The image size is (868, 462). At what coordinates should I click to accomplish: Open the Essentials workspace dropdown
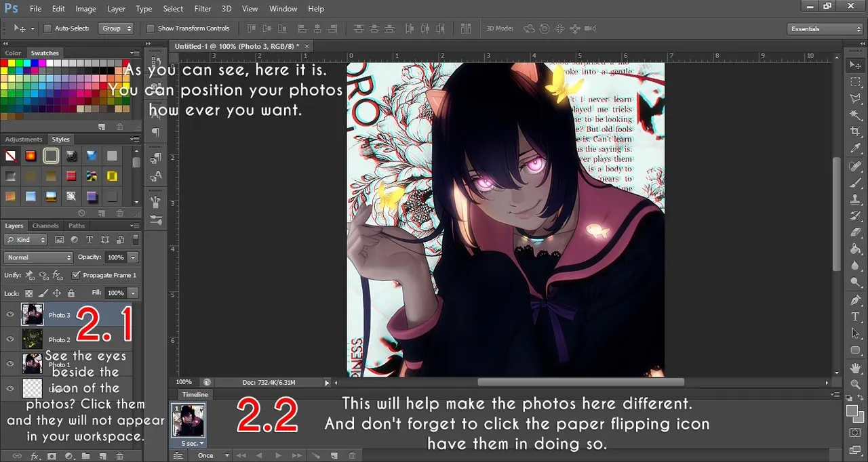(x=825, y=29)
